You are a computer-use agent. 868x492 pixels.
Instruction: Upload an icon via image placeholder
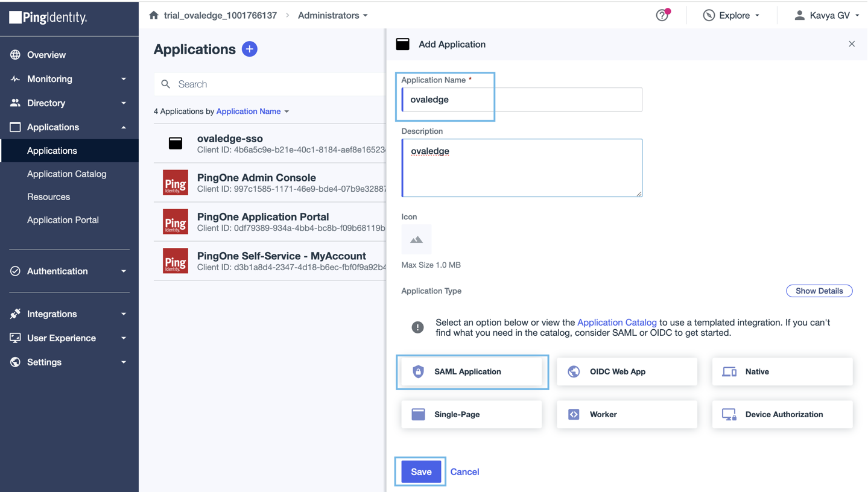click(416, 239)
